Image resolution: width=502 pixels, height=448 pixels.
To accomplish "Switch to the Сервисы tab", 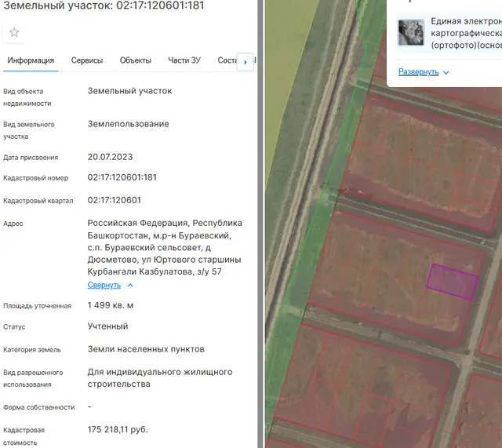I will click(x=87, y=60).
